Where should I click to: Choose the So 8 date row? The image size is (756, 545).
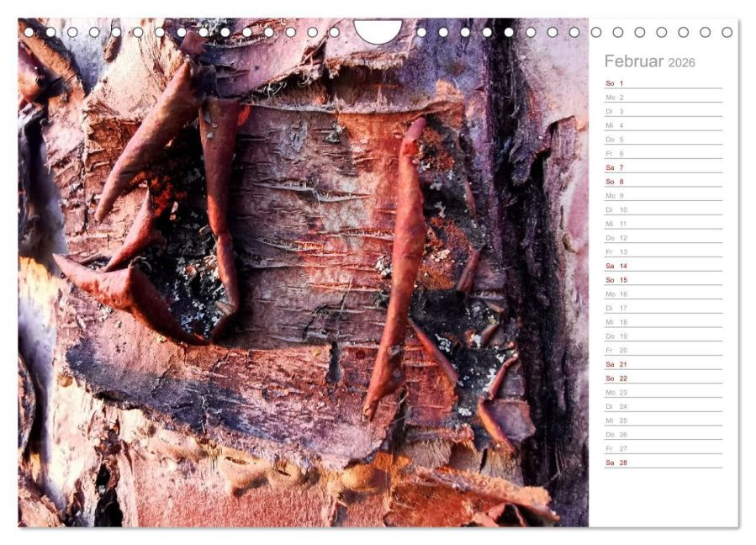pyautogui.click(x=663, y=182)
